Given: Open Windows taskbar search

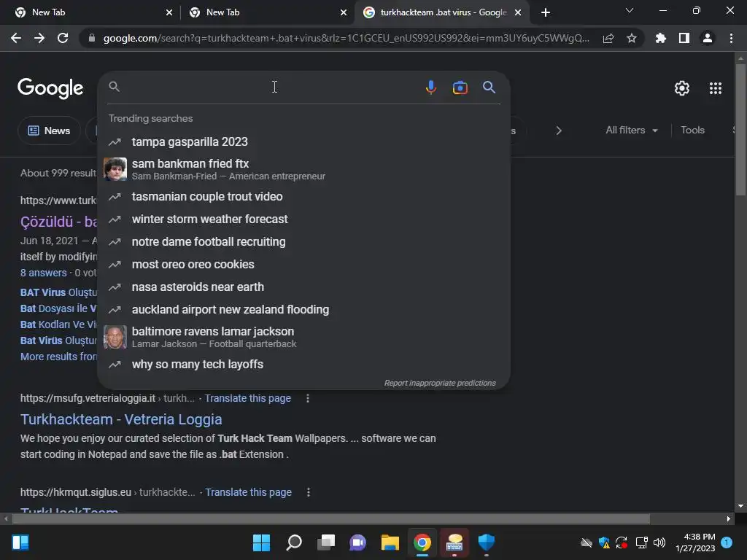Looking at the screenshot, I should pyautogui.click(x=294, y=542).
